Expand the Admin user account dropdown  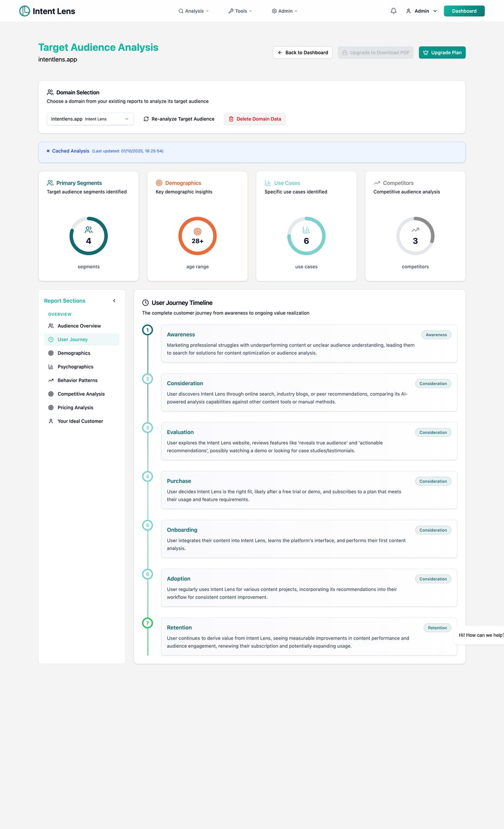pyautogui.click(x=421, y=11)
